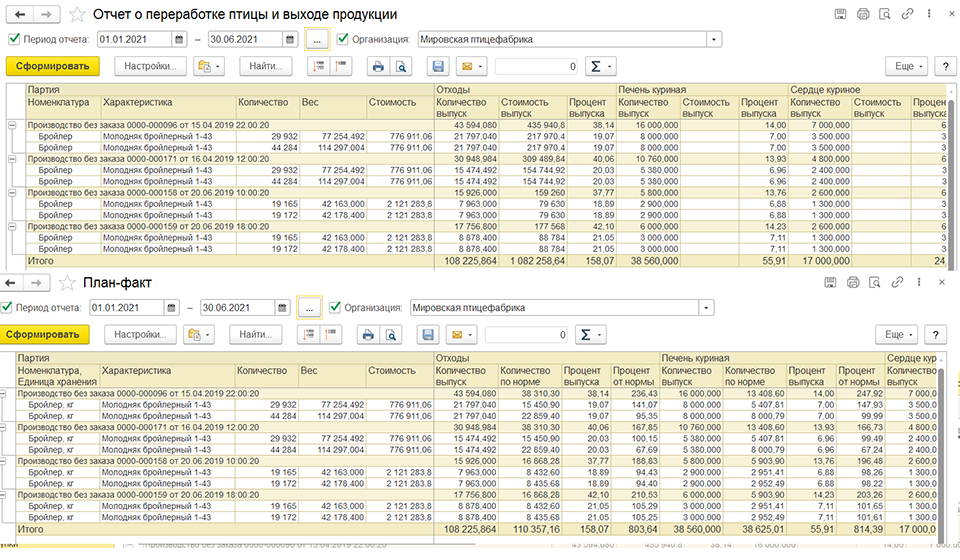Open the Еще menu in План-факт

coord(897,335)
